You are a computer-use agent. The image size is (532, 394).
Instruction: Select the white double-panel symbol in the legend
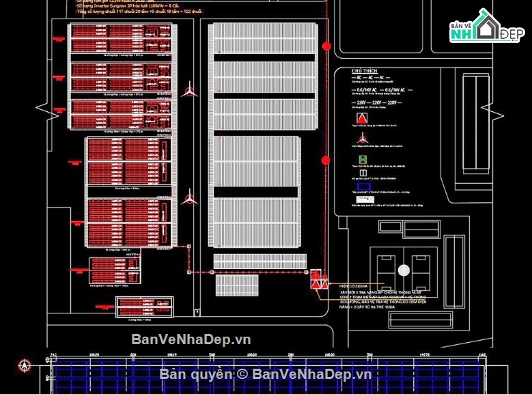363,173
